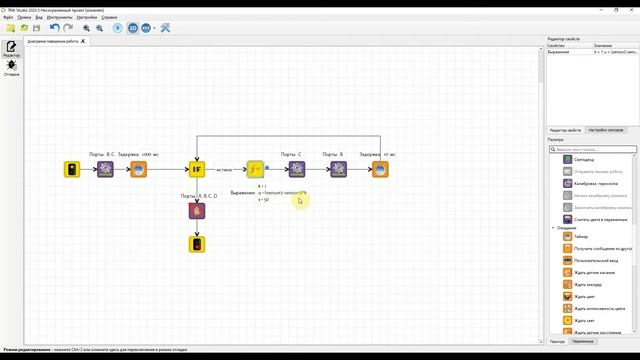Select the yellow expression function block
This screenshot has width=640, height=360.
[x=255, y=169]
